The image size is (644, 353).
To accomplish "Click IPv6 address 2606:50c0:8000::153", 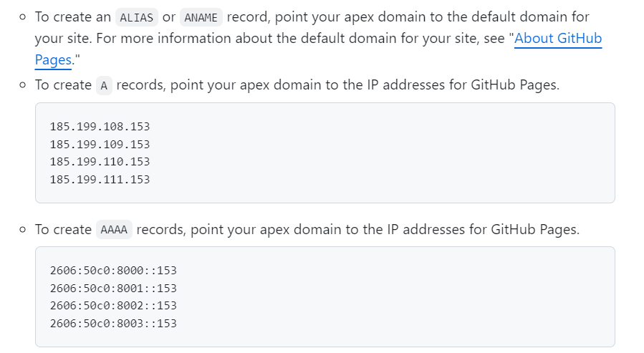I will [113, 271].
